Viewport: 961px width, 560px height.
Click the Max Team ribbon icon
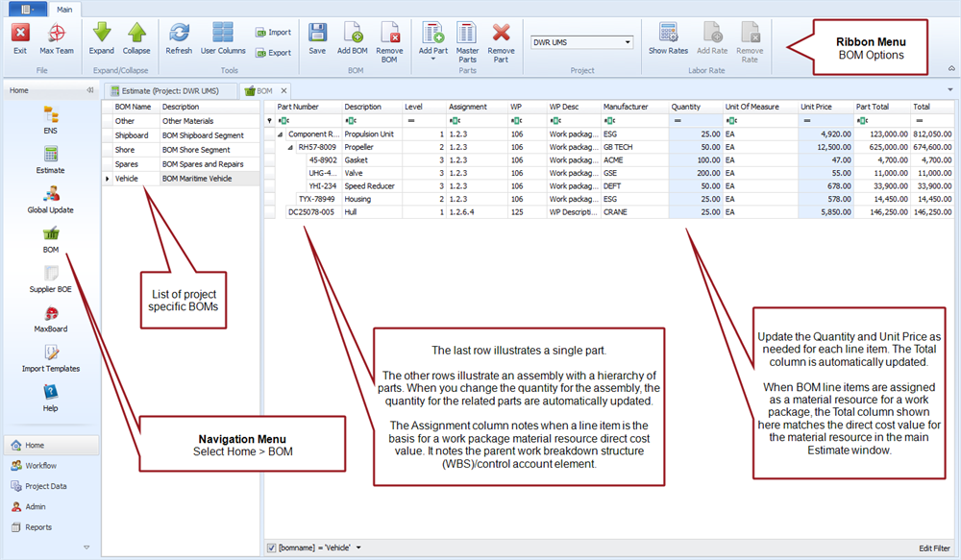point(56,38)
